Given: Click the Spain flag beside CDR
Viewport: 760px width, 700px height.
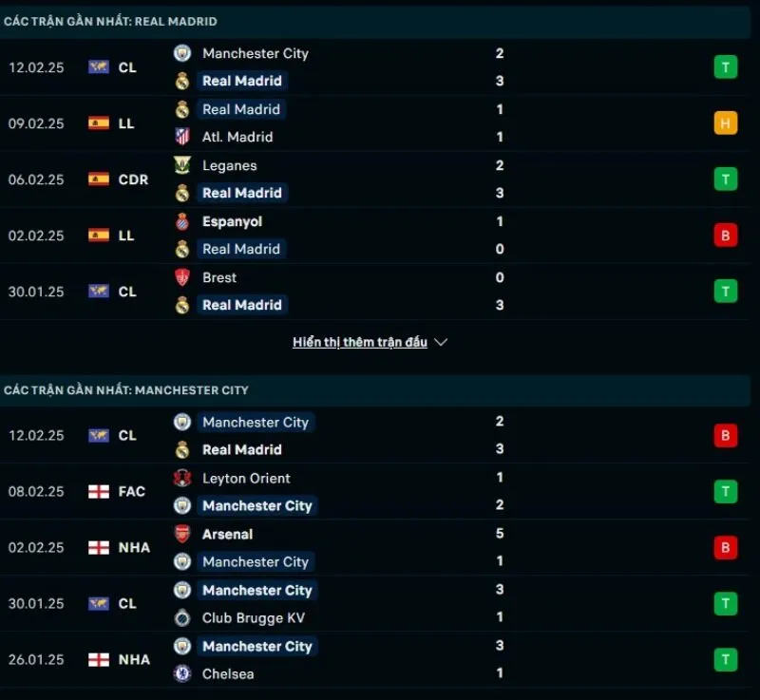Looking at the screenshot, I should coord(99,179).
